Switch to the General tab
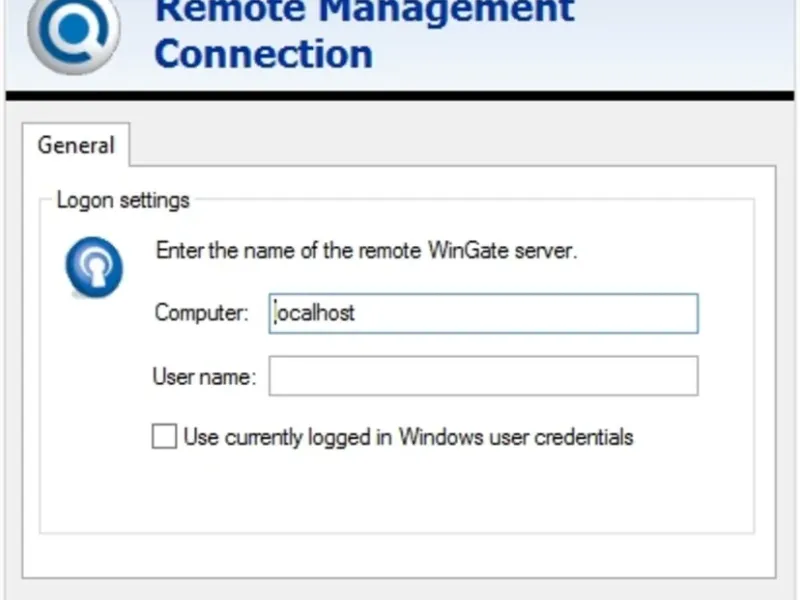800x600 pixels. click(x=76, y=145)
